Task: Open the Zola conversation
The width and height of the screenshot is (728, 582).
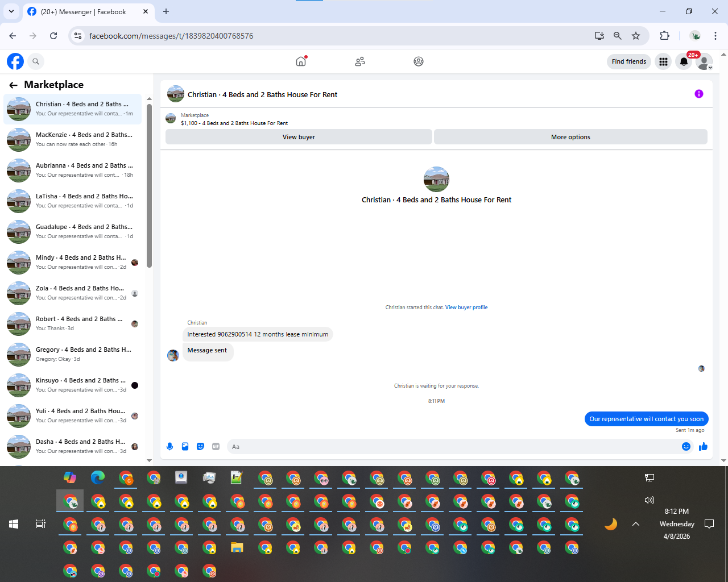Action: [73, 293]
